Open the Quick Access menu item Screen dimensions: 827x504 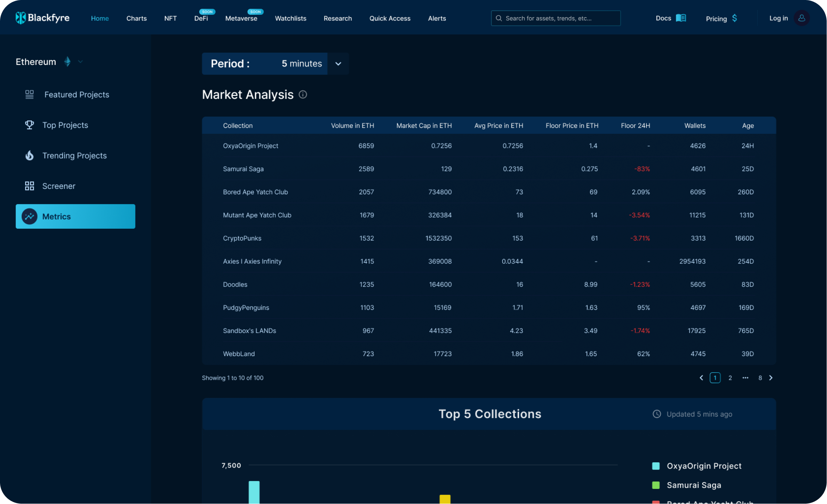390,18
